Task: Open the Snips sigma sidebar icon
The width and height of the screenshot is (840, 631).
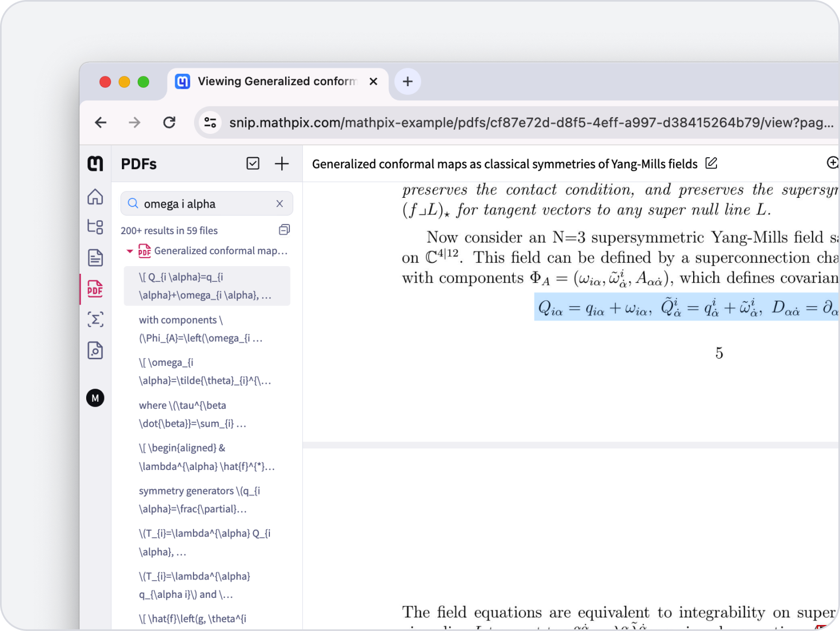Action: pyautogui.click(x=95, y=319)
